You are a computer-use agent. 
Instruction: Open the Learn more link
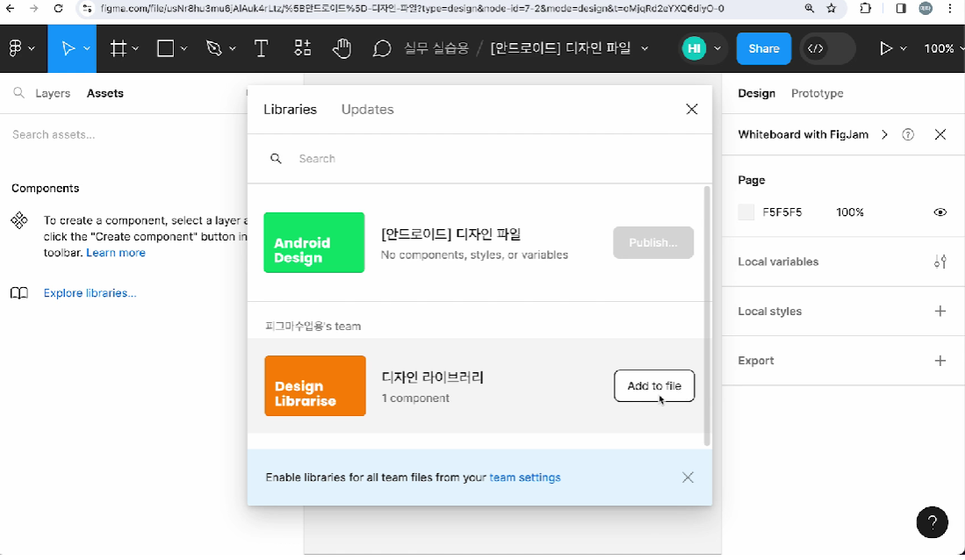click(x=116, y=252)
